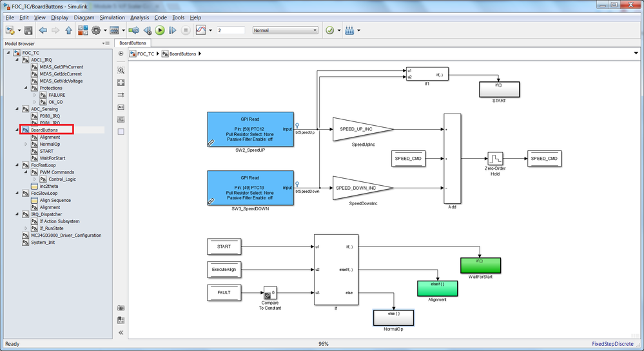Open the Simulation menu
Screen dimensions: 644x351
click(112, 17)
